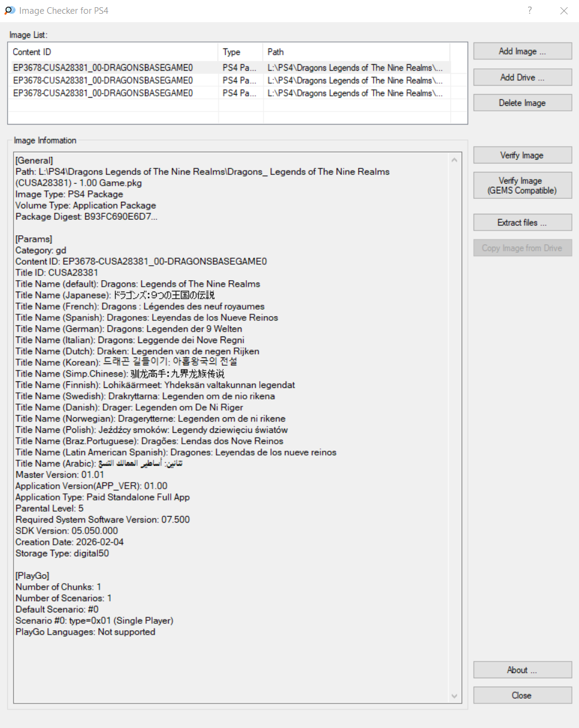Click 'PlayGo Languages: Not supported' line
The width and height of the screenshot is (579, 728).
pos(85,632)
